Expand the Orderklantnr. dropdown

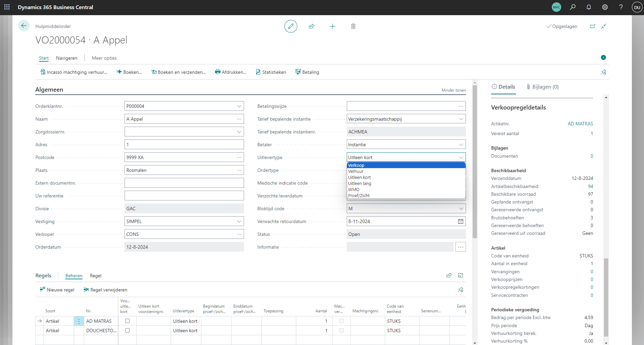[x=239, y=106]
